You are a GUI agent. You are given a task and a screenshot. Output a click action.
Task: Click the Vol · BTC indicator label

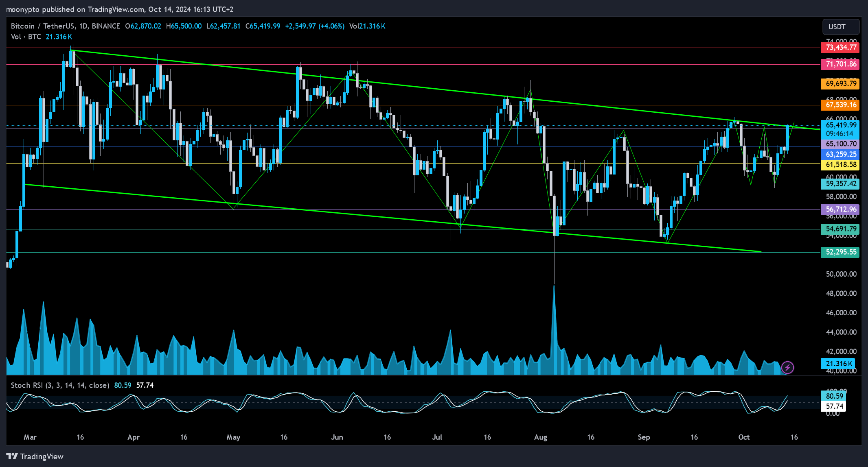coord(26,37)
